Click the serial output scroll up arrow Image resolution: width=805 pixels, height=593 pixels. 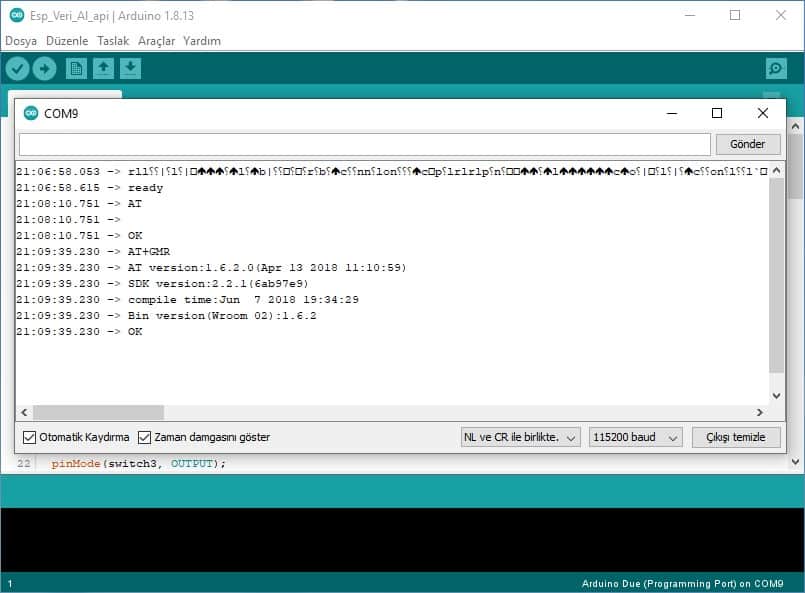click(776, 170)
